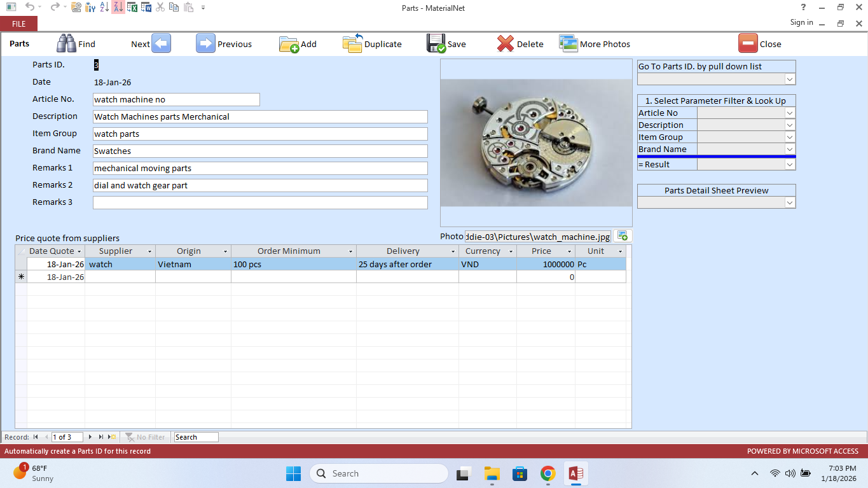Click the Save floppy disk icon
868x488 pixels.
click(436, 43)
